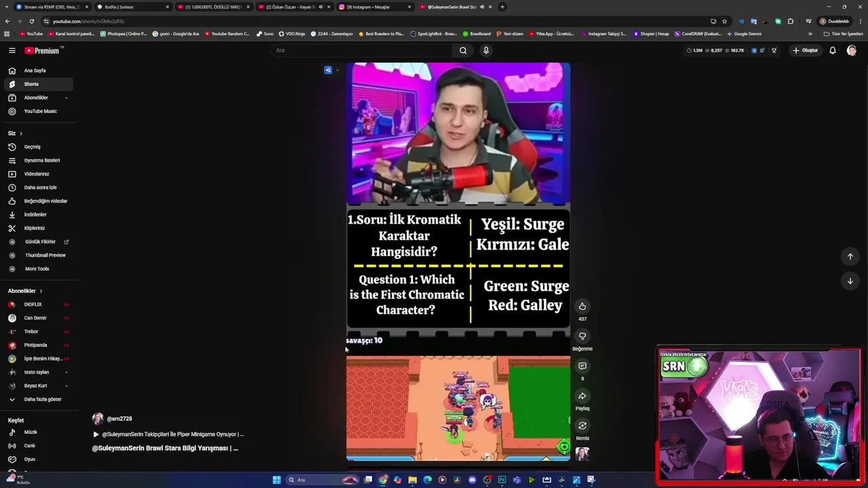868x488 pixels.
Task: Reload the page in Chrome
Action: (31, 21)
